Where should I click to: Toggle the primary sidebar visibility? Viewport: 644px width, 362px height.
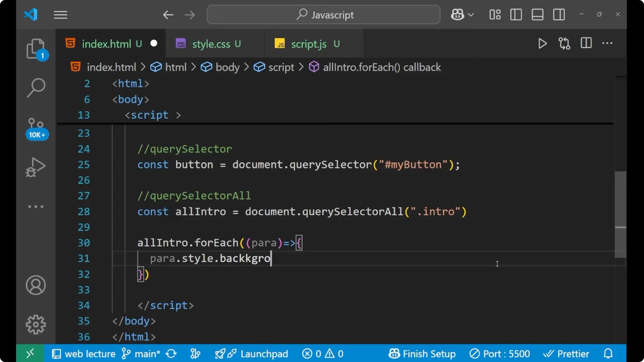pos(516,14)
